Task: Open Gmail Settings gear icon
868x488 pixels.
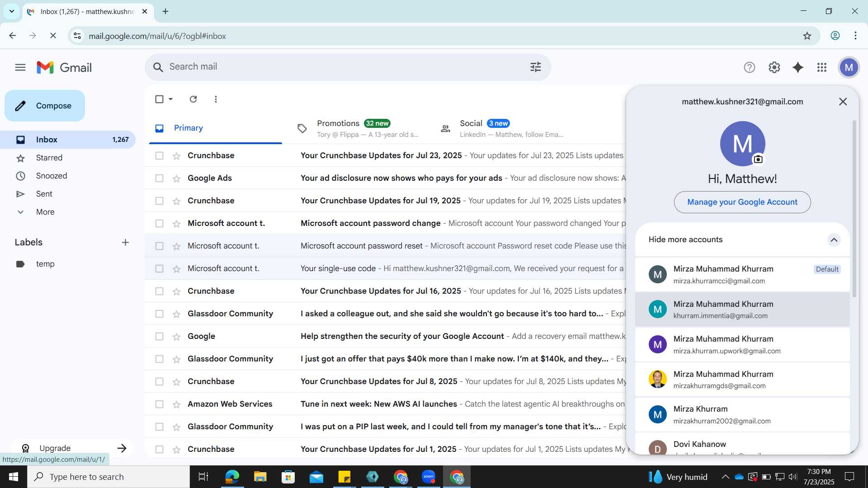Action: (x=774, y=67)
